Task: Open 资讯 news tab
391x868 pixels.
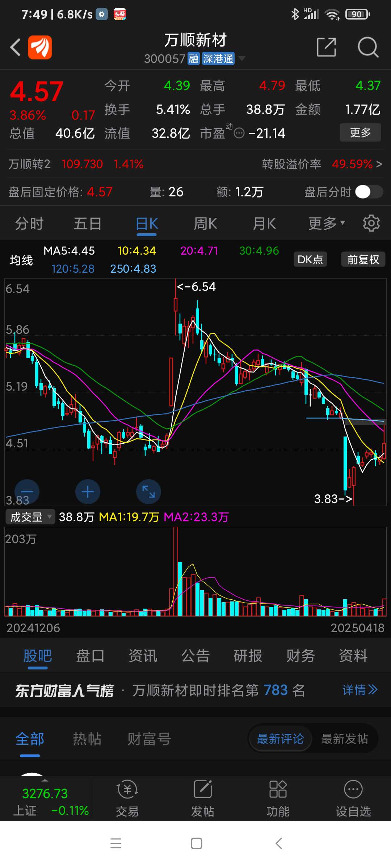Action: 143,655
